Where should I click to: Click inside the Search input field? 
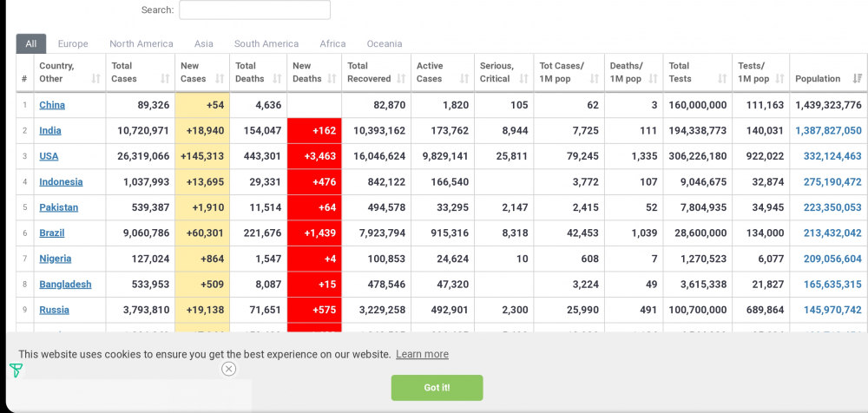click(254, 10)
